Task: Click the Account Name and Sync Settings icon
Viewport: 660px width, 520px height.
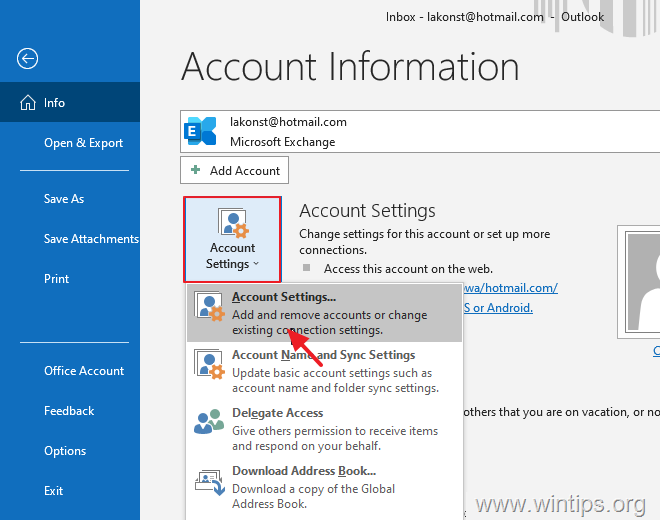Action: (209, 365)
